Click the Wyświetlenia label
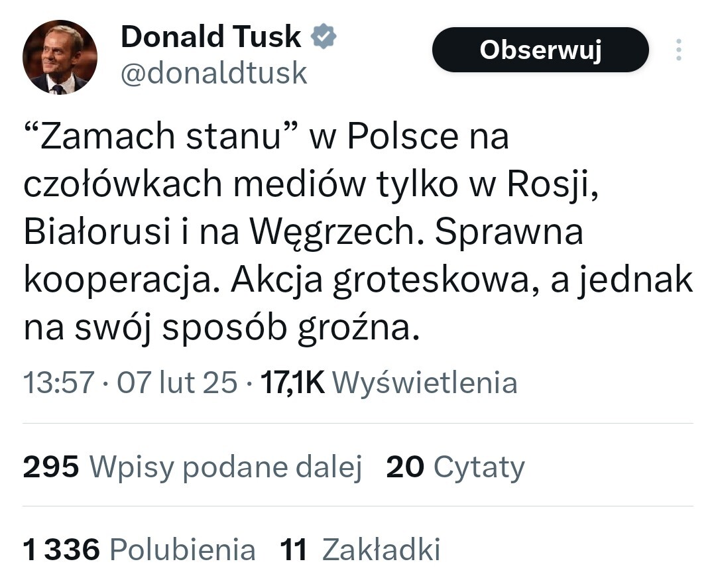716x588 pixels. 424,382
